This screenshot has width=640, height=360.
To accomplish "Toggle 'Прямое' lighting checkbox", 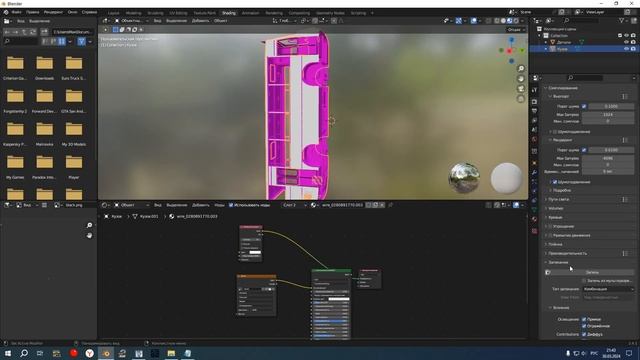I will [x=584, y=319].
